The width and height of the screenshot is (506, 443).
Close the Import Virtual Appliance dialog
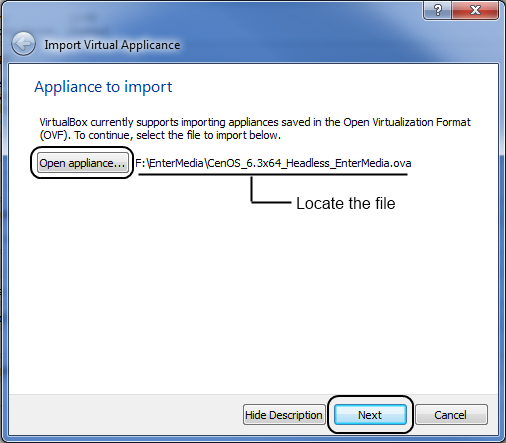pos(475,10)
